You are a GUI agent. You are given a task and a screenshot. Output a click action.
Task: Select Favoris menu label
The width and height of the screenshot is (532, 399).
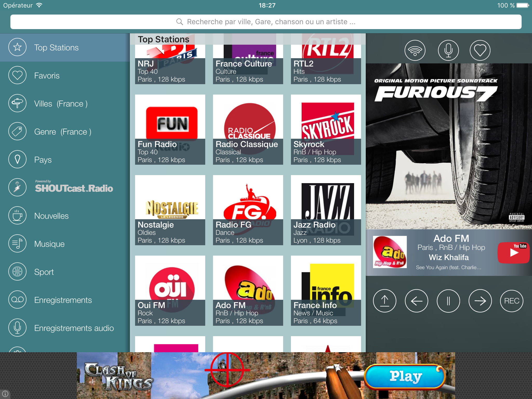coord(47,76)
